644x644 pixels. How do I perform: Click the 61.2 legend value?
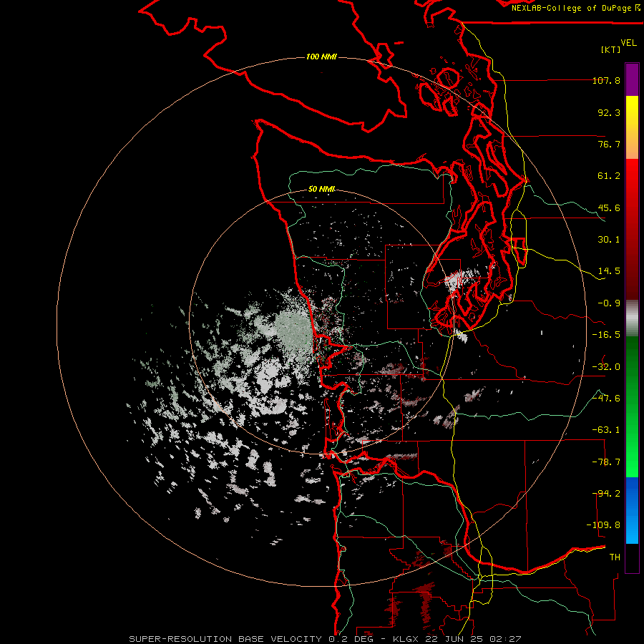point(609,176)
